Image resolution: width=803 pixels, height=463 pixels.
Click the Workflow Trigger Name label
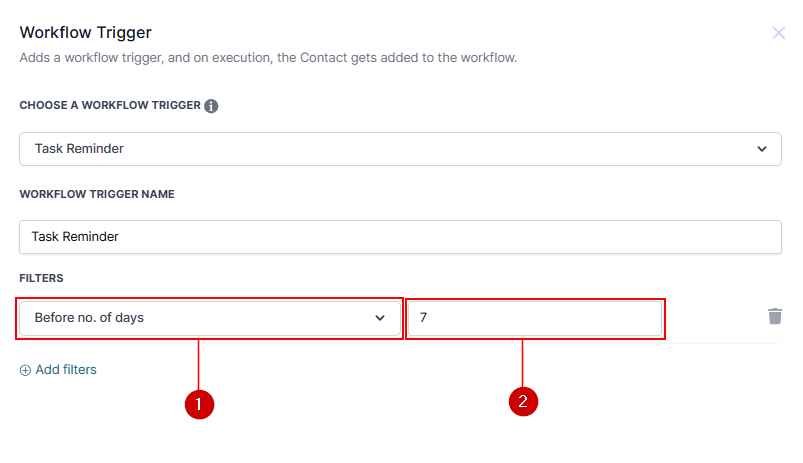pos(97,194)
